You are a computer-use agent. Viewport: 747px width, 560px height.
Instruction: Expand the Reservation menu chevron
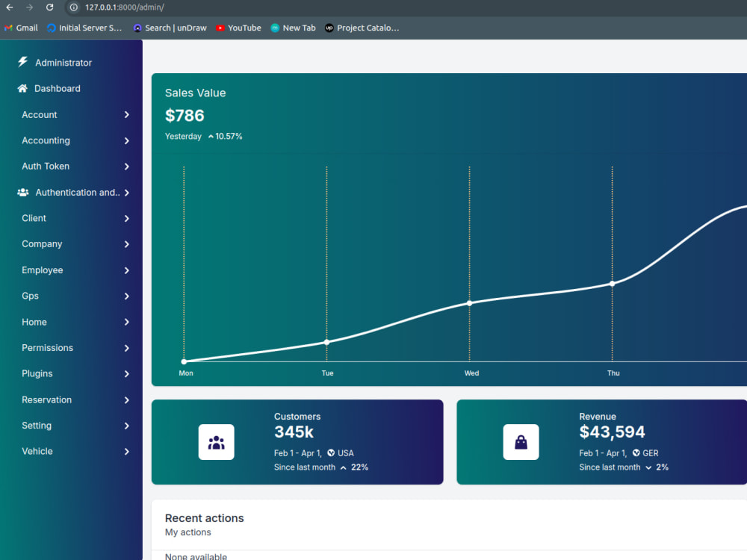point(127,399)
